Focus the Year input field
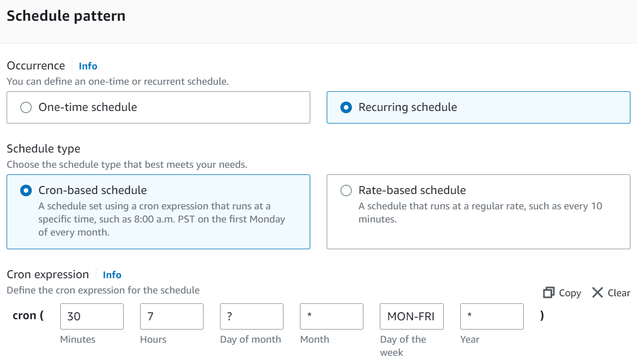The height and width of the screenshot is (364, 637). [491, 316]
